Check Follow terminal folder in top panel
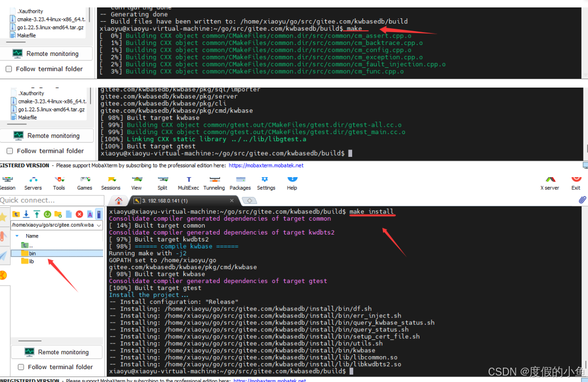The height and width of the screenshot is (382, 588). (9, 69)
